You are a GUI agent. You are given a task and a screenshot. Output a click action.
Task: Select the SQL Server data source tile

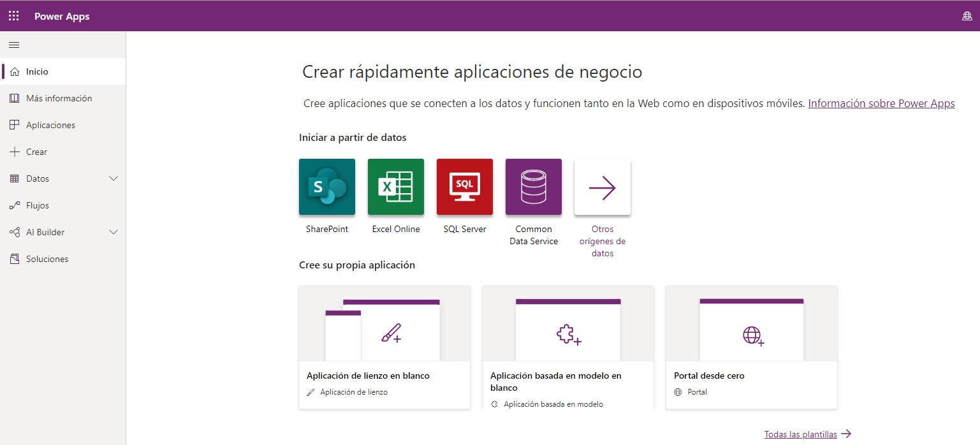click(x=465, y=187)
